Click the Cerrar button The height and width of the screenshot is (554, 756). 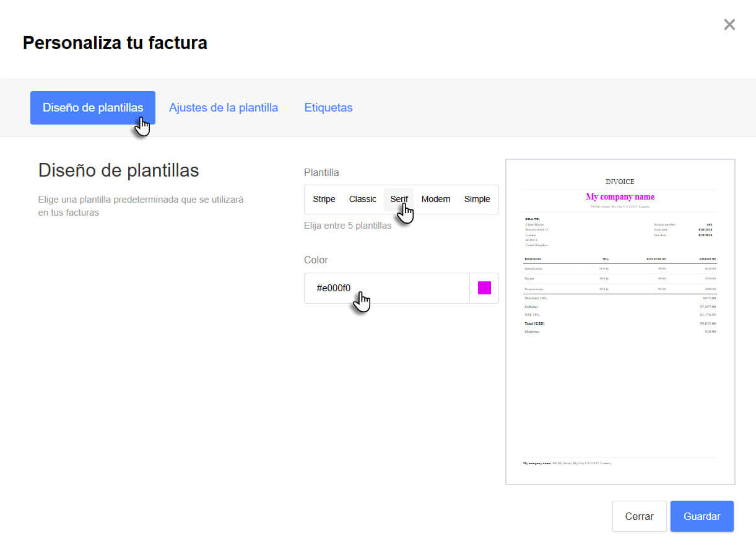pos(640,516)
